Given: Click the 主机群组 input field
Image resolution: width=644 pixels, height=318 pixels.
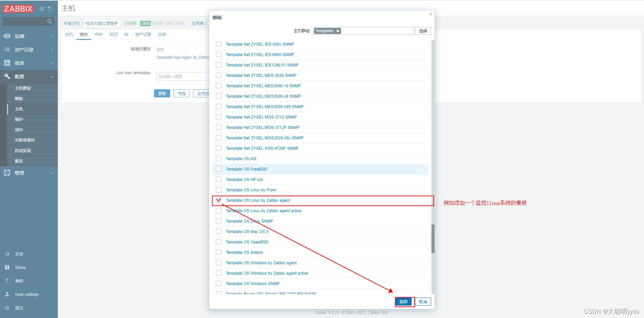Looking at the screenshot, I should click(x=363, y=31).
